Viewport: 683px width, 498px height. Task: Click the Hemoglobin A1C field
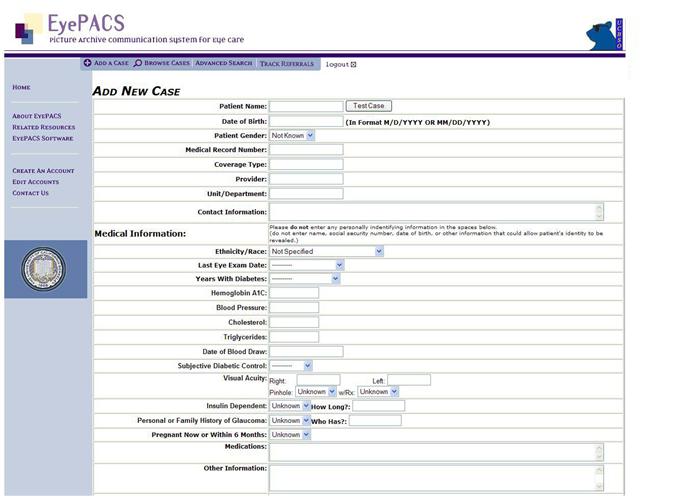(294, 293)
